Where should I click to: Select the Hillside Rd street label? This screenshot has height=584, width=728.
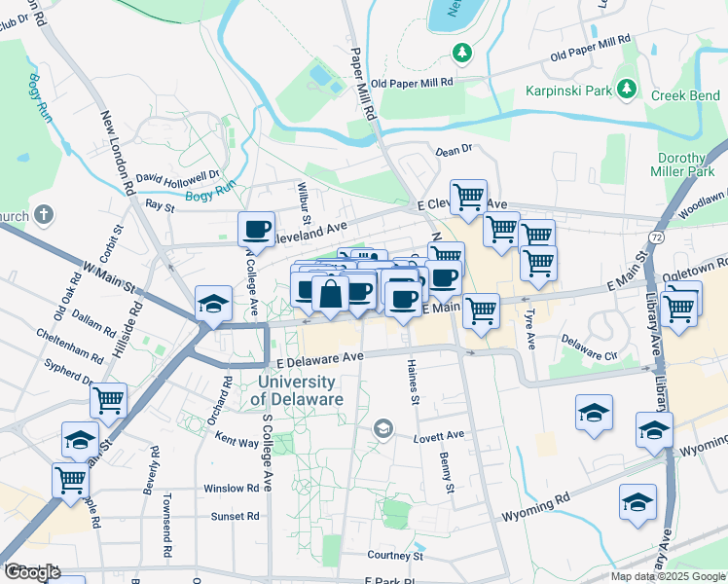(127, 329)
